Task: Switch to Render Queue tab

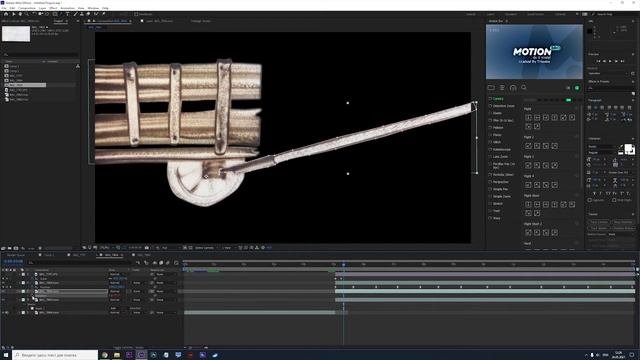Action: (x=16, y=255)
